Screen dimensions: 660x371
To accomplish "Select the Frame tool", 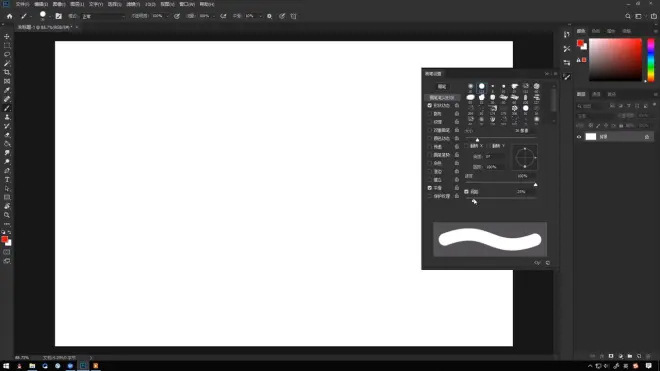I will [x=7, y=81].
